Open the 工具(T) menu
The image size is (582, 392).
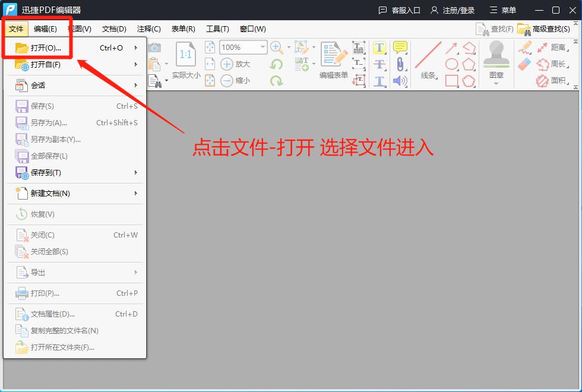point(217,29)
